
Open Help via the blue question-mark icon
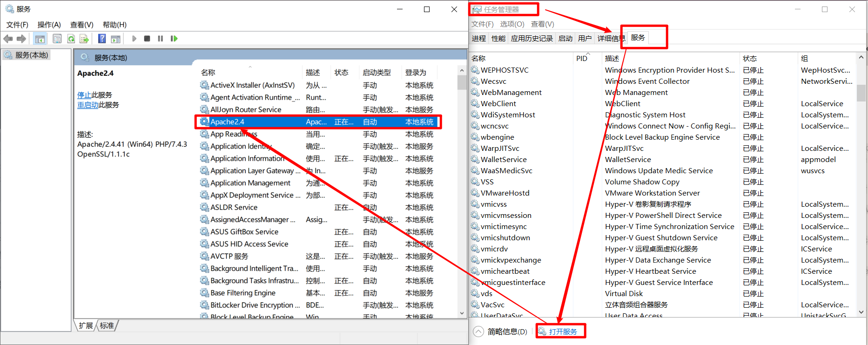[102, 39]
